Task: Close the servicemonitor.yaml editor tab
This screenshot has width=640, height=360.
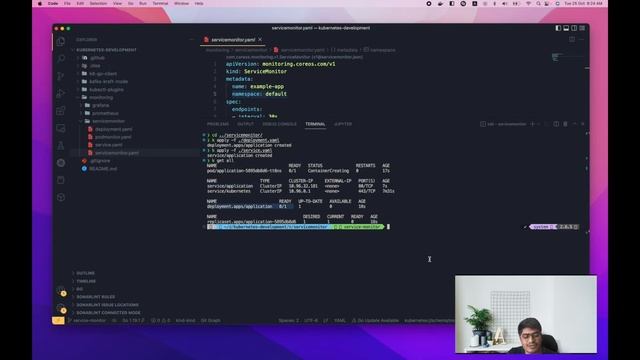Action: click(x=260, y=40)
